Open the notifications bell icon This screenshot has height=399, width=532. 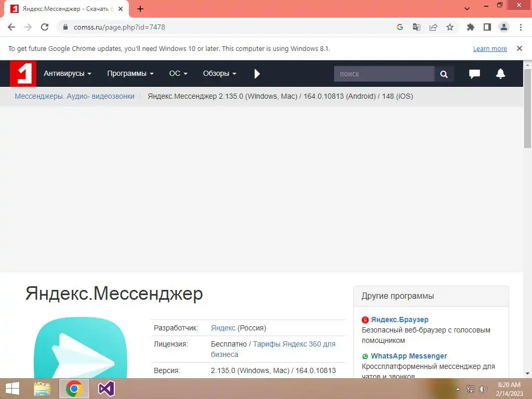click(500, 74)
